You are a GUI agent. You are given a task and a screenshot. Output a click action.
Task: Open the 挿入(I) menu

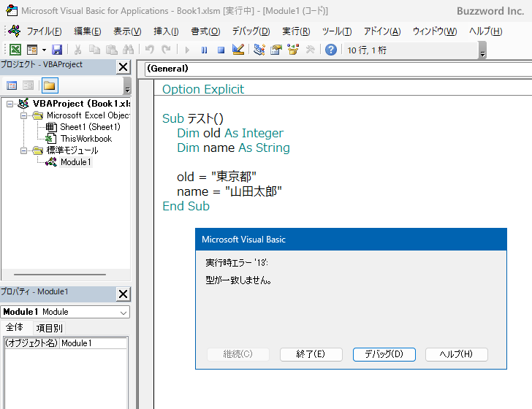166,31
